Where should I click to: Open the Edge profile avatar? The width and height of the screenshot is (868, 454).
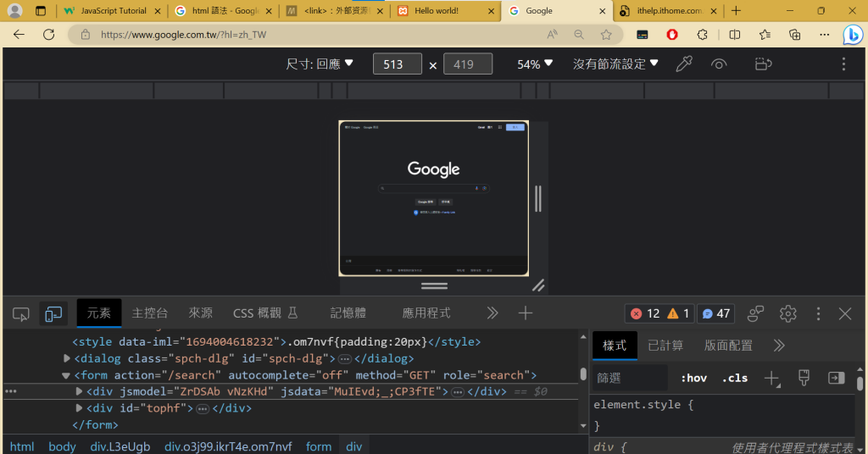point(15,10)
